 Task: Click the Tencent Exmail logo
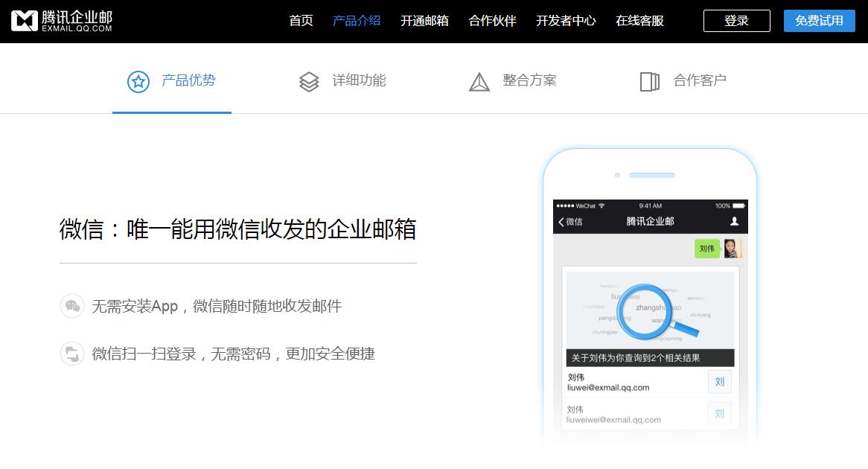62,21
